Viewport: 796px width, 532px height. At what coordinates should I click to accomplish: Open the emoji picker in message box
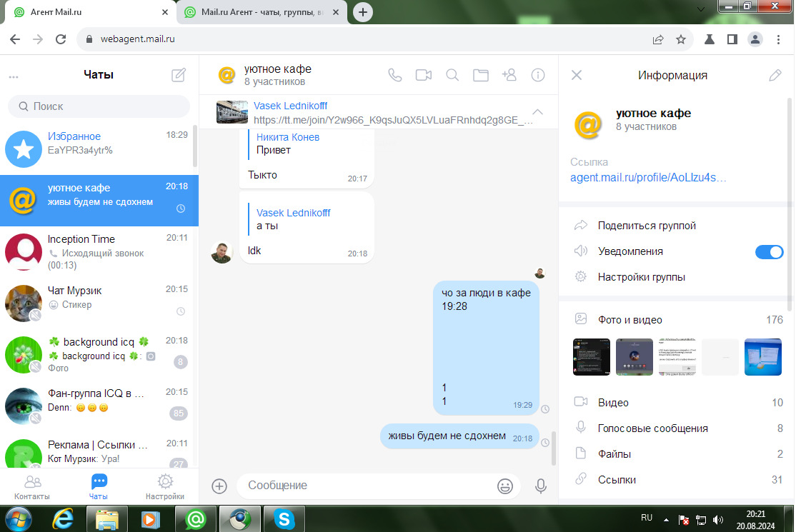[x=505, y=486]
